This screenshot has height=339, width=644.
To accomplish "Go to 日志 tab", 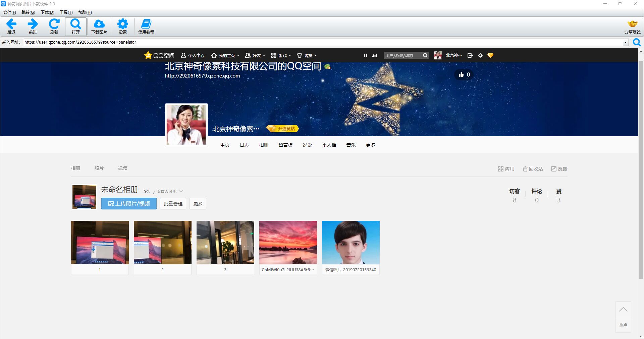I will (244, 145).
